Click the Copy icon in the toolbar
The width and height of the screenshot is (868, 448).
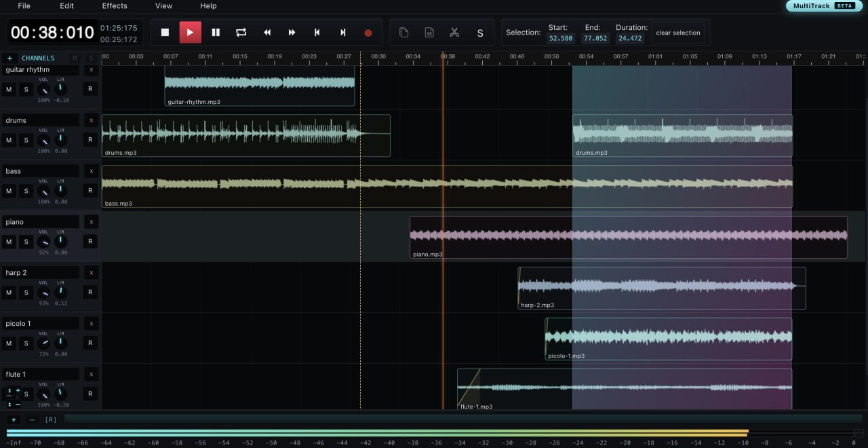click(403, 32)
